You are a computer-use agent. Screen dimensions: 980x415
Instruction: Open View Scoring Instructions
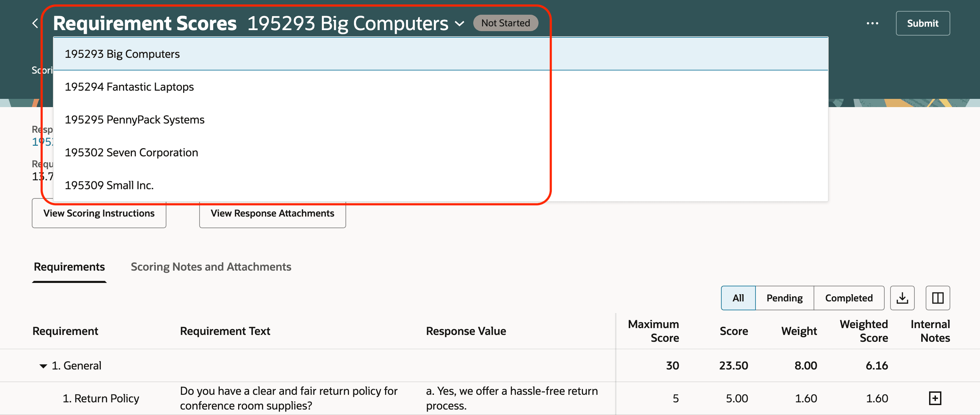point(98,213)
